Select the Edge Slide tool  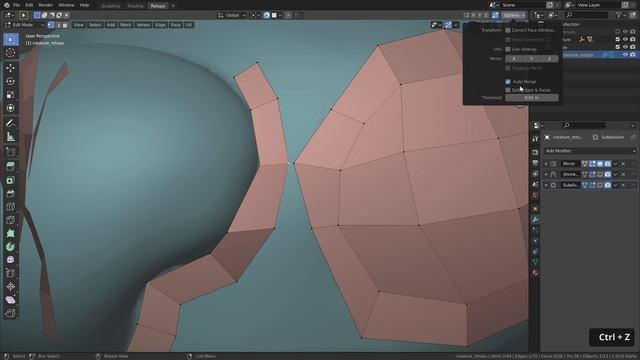(11, 273)
